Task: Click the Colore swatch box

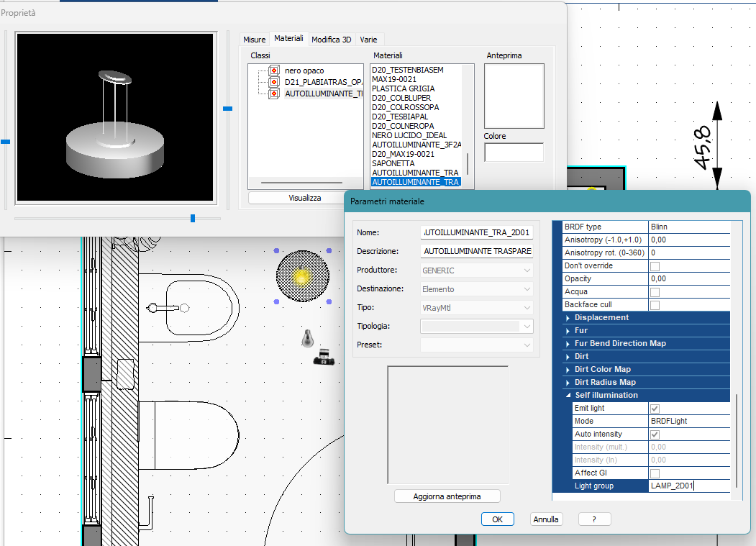Action: click(x=514, y=153)
